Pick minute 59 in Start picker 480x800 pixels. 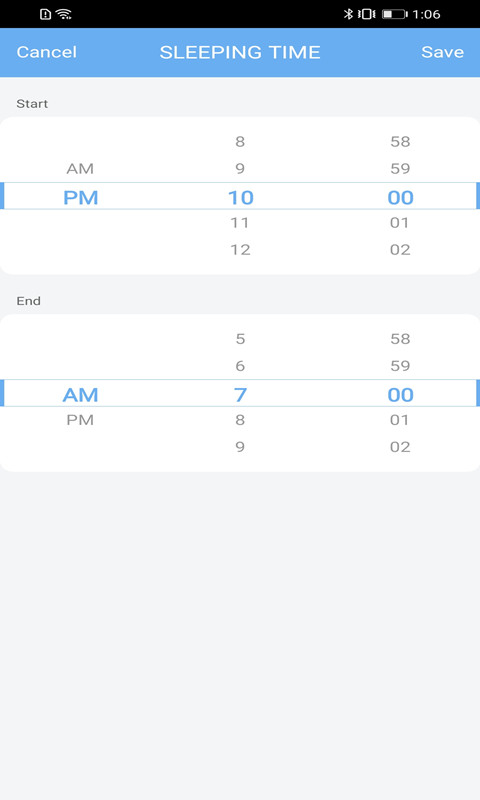(400, 168)
